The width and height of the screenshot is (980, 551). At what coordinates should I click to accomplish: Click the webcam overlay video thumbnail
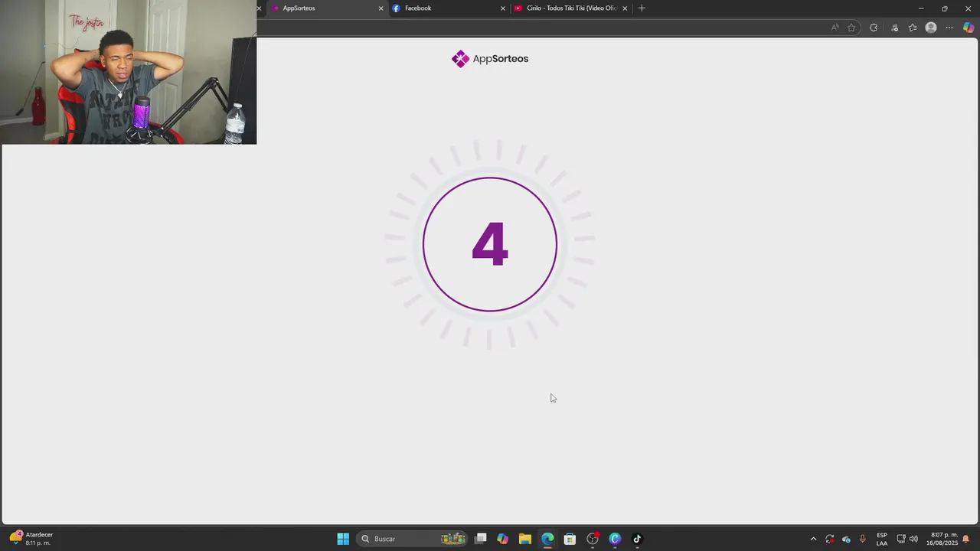(129, 72)
